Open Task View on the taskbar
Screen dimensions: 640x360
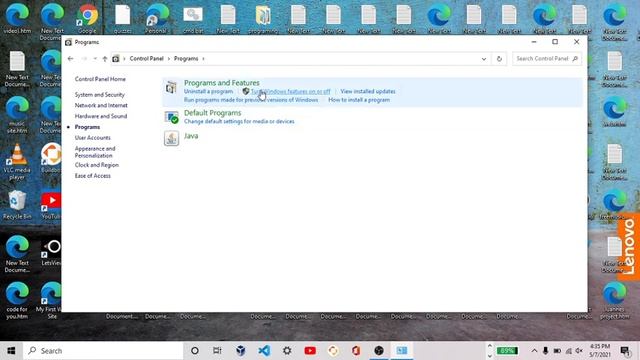[217, 351]
